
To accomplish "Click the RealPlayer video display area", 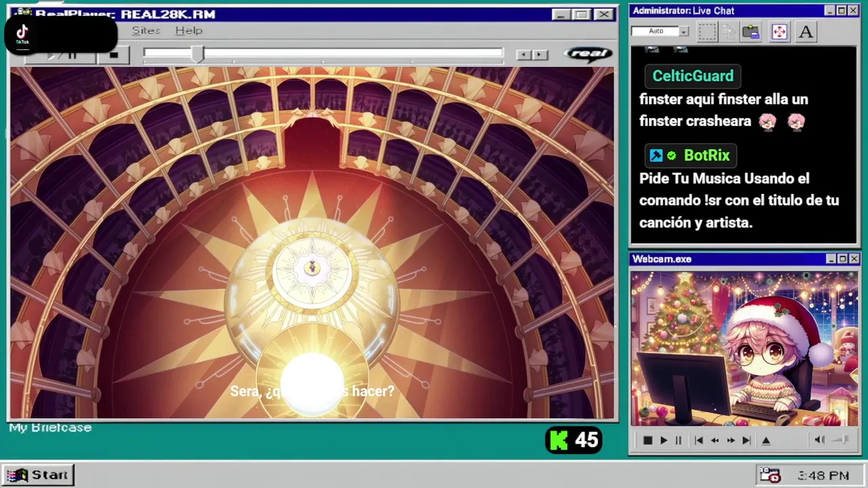I will (x=312, y=243).
